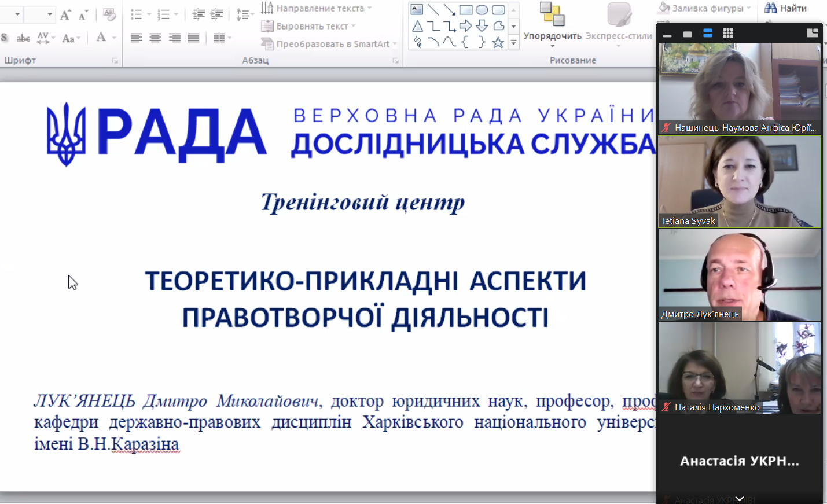The height and width of the screenshot is (504, 827).
Task: Open the Заливка фигуры dropdown
Action: [702, 8]
